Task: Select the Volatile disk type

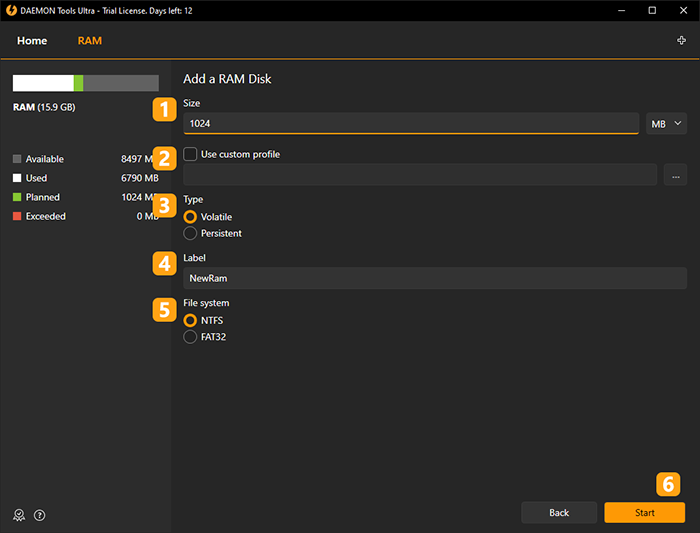Action: [x=190, y=217]
